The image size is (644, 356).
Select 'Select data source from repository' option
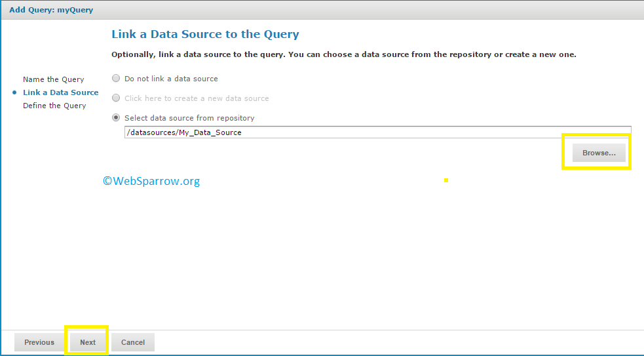116,117
